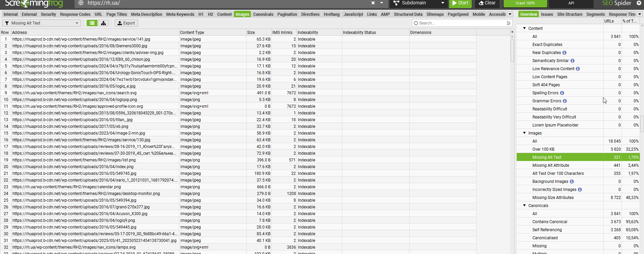
Task: Focus the Search input field
Action: [x=462, y=23]
